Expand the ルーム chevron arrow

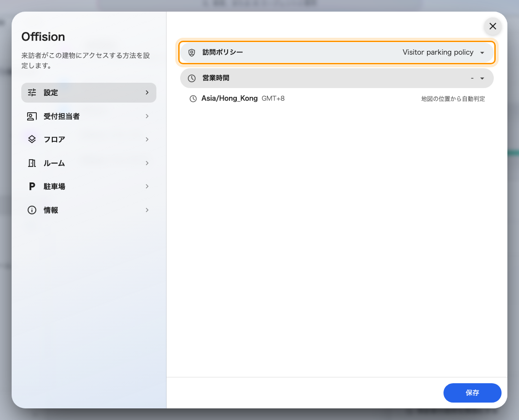pos(147,163)
